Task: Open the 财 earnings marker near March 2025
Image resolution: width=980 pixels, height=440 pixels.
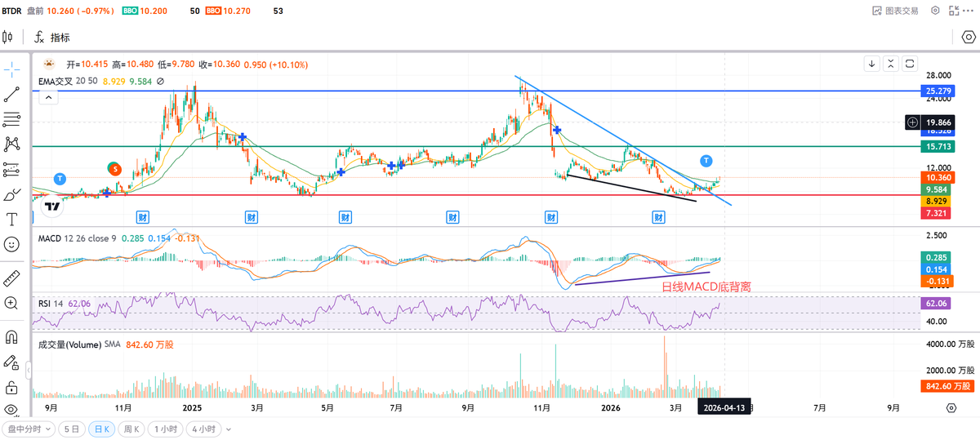Action: click(252, 216)
